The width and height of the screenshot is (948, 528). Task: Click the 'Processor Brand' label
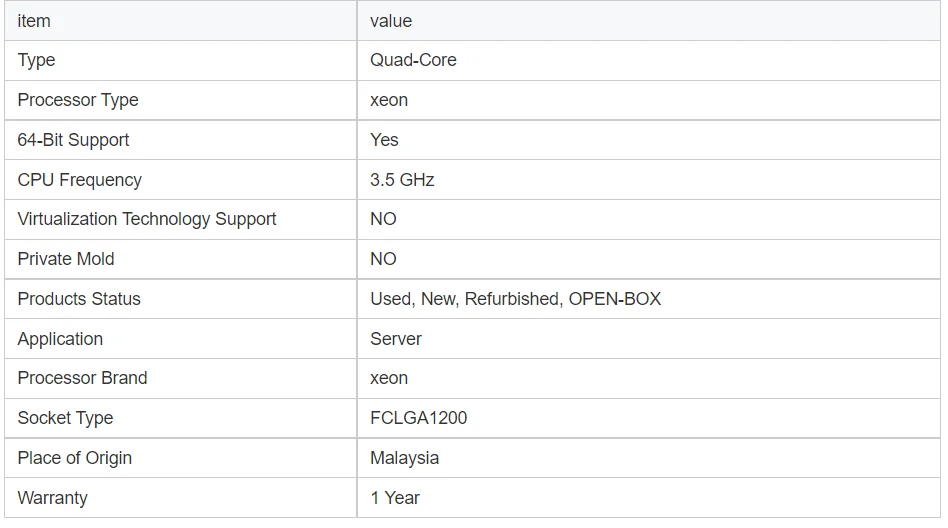click(82, 378)
